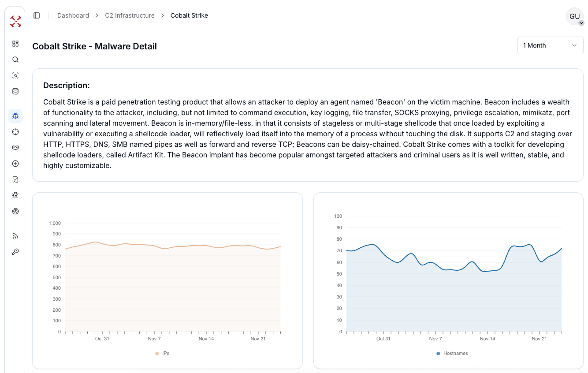Click the Cobalt Strike breadcrumb item
Viewport: 588px width, 373px height.
[x=189, y=15]
